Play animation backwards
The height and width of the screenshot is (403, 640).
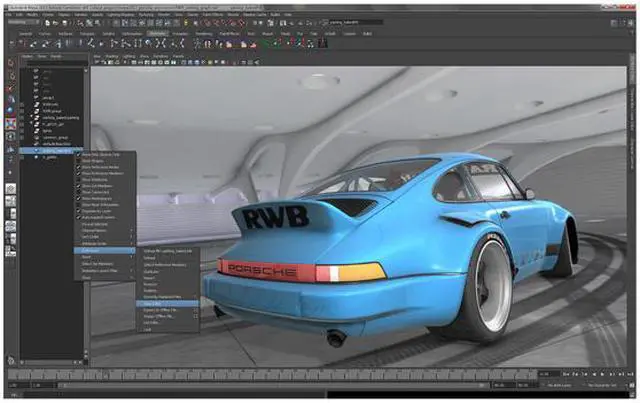point(594,374)
